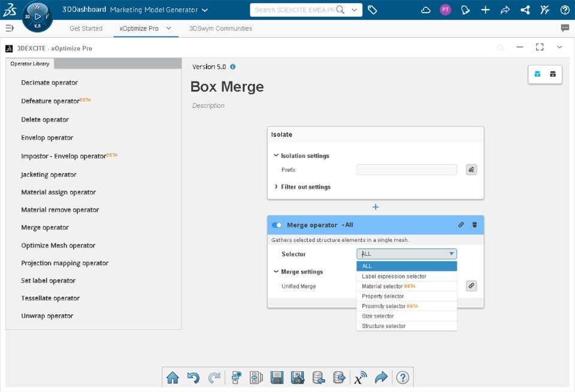This screenshot has height=392, width=575.
Task: Click the link icon in Merge operator header
Action: tap(461, 224)
